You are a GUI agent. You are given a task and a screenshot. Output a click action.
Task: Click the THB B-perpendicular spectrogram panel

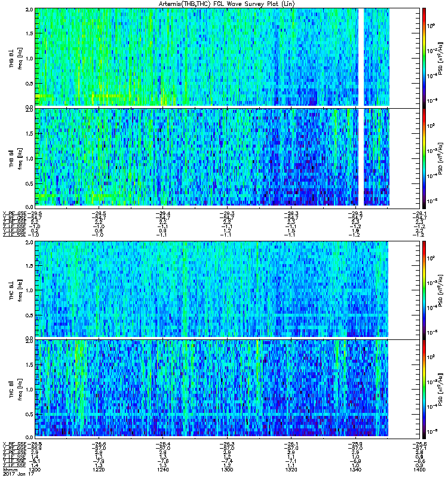(228, 58)
